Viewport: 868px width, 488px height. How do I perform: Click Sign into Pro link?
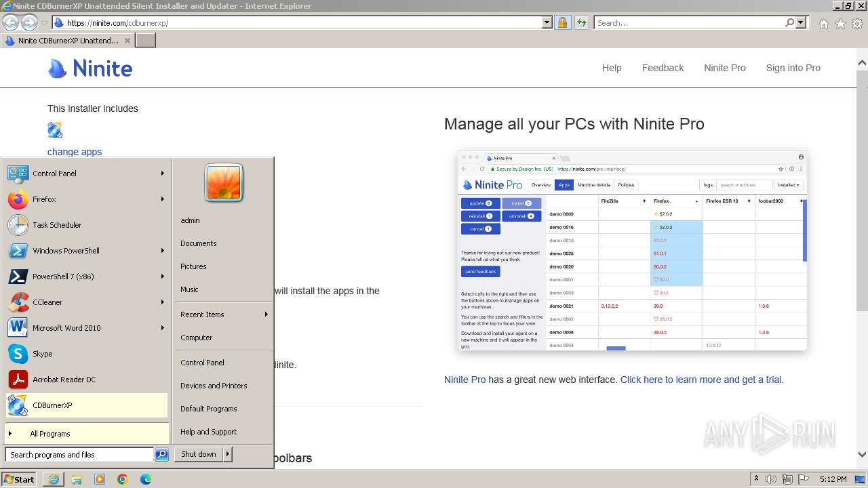point(793,68)
